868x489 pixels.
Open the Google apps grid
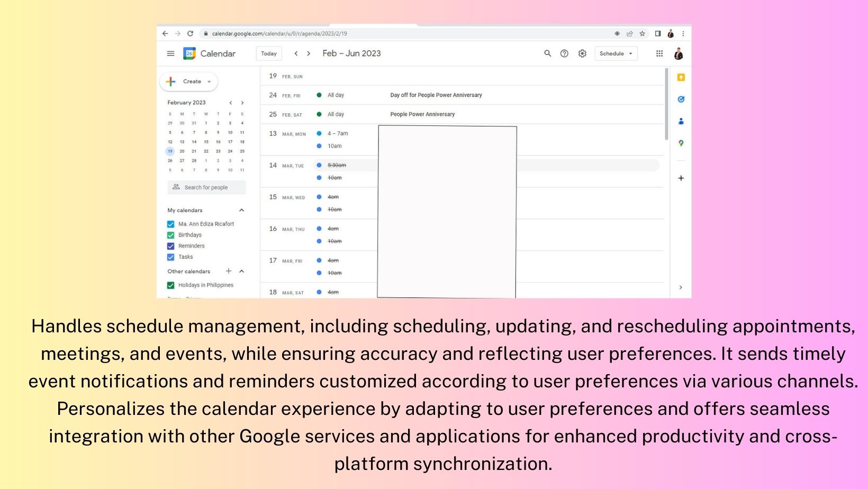coord(659,53)
